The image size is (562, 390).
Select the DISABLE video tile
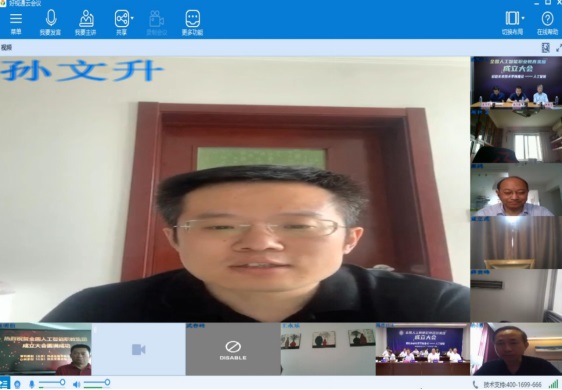click(x=233, y=349)
